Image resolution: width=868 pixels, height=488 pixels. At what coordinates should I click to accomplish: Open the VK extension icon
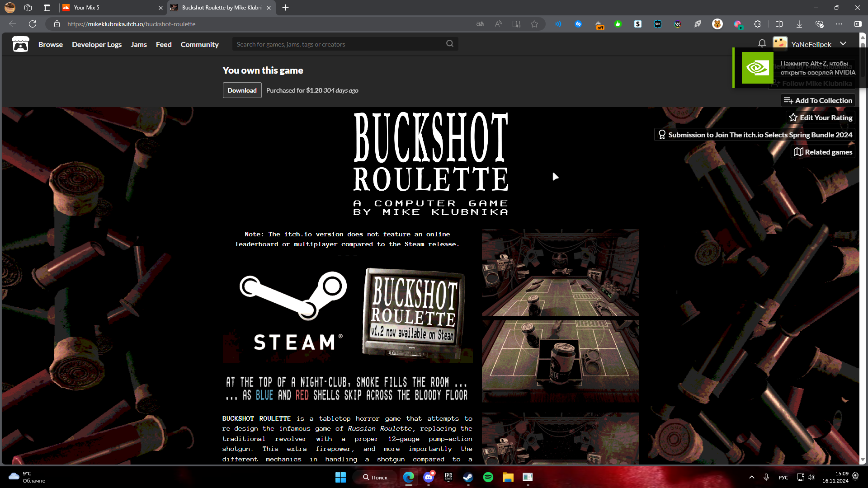coord(678,24)
